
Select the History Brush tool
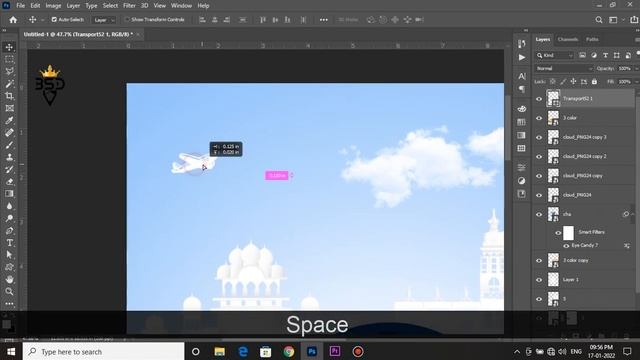pos(9,169)
